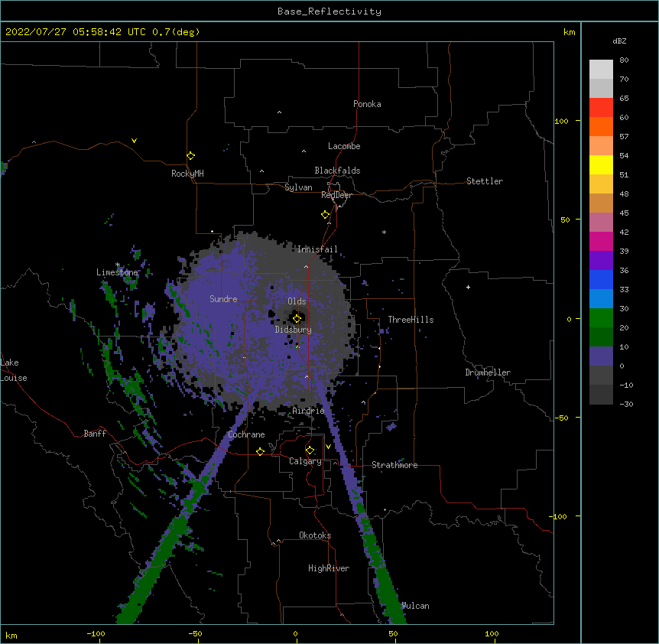Select the yellow diamond marker south of RedDeer
The width and height of the screenshot is (659, 644).
pos(326,215)
